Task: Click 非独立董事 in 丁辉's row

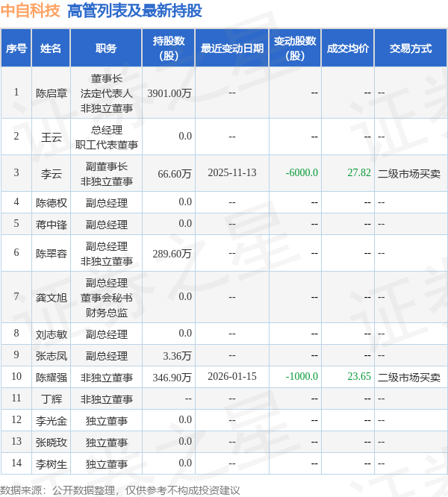Action: [x=107, y=399]
